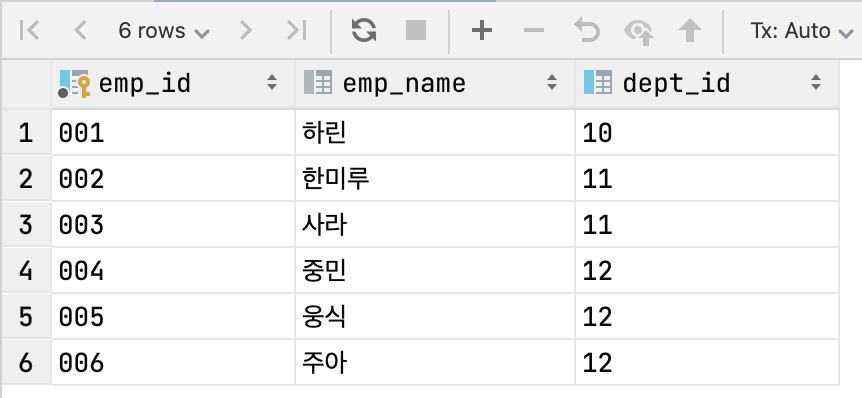Select row number 2 in the gutter
862x398 pixels.
(x=26, y=179)
